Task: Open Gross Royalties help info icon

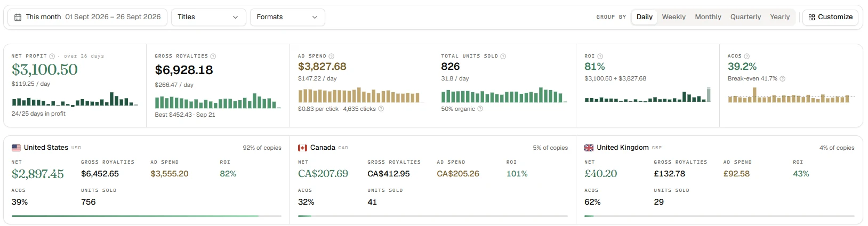Action: tap(213, 56)
